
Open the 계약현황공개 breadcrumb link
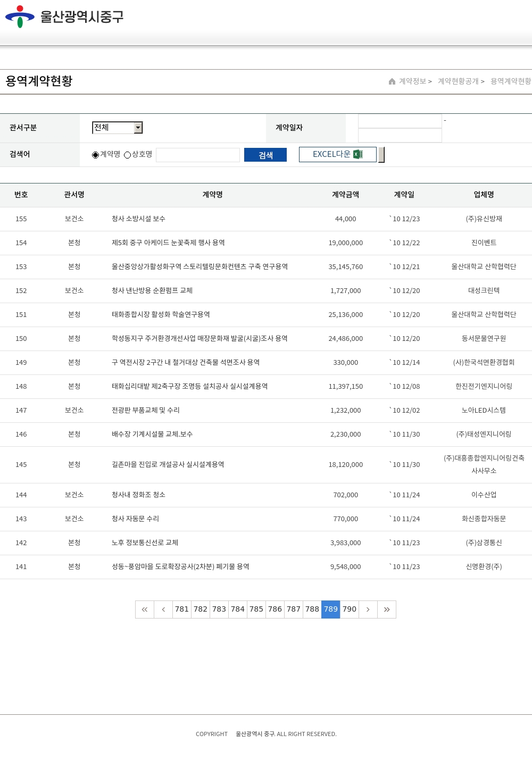458,81
